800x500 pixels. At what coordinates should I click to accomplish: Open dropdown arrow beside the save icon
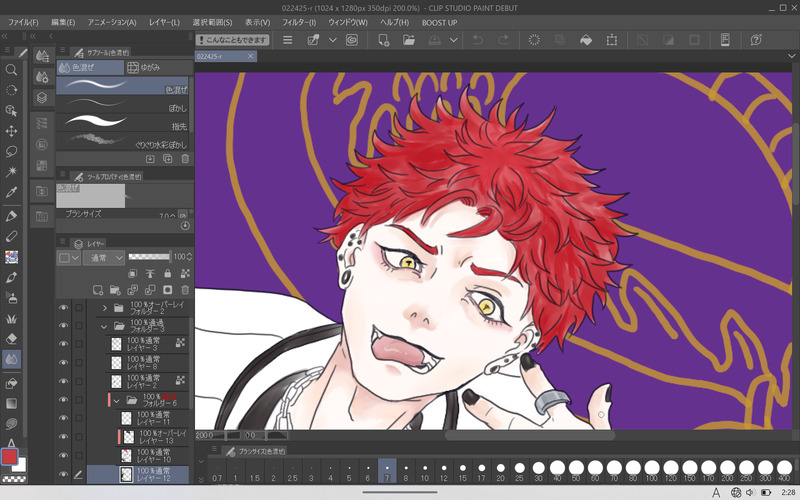454,40
